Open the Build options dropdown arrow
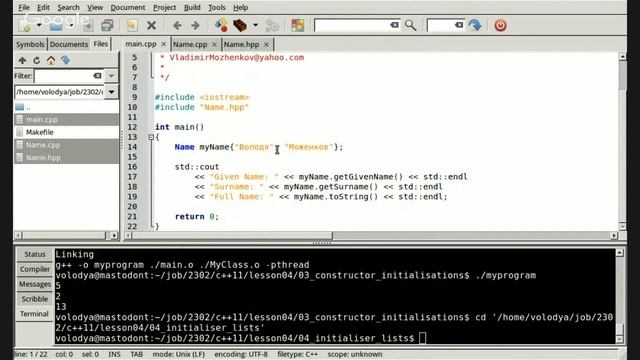640x360 pixels. coord(256,25)
